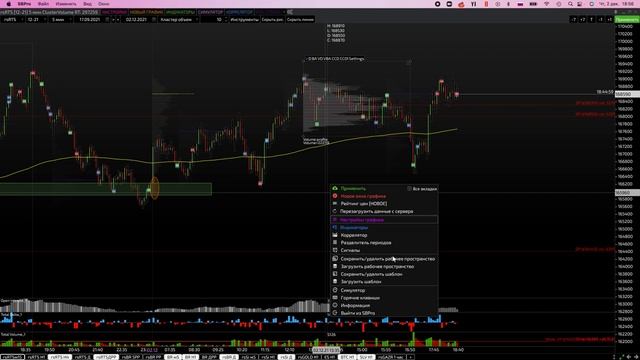Click the '+7' shift button
This screenshot has width=640, height=360.
(x=582, y=20)
